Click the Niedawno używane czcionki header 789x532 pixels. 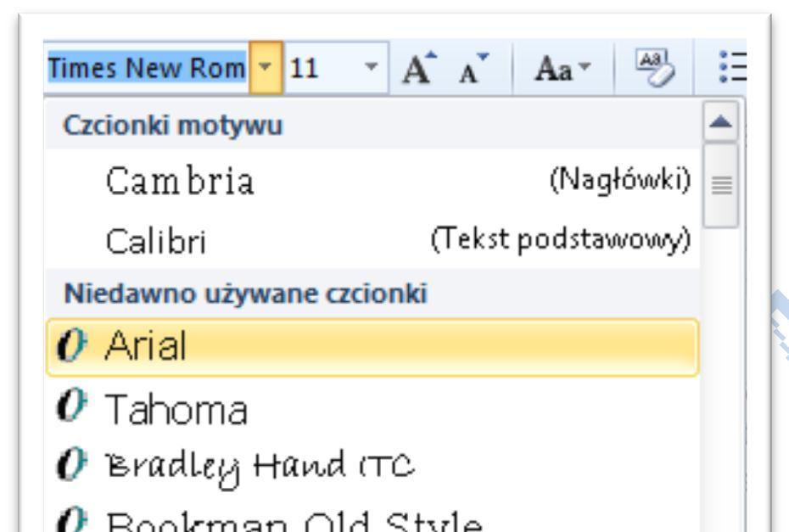(x=245, y=294)
